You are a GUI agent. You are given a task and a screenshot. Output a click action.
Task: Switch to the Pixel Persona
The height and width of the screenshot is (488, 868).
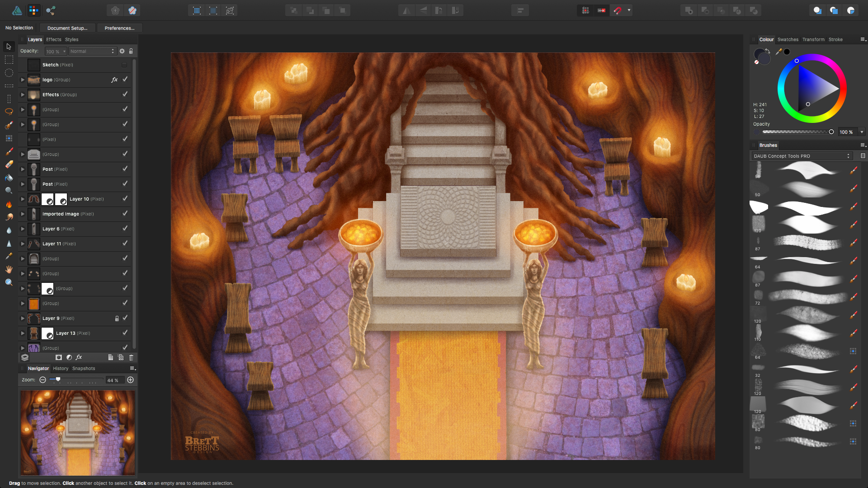34,10
